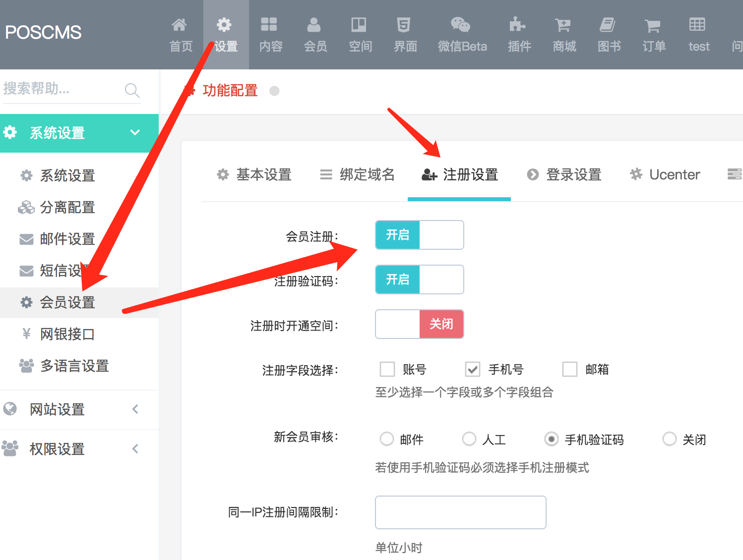Screen dimensions: 743x560
Task: Check the 账号 registration field checkbox
Action: coord(387,369)
